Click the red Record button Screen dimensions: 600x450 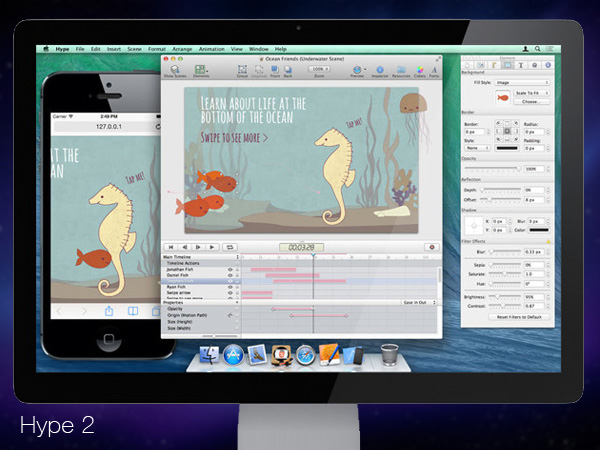tap(432, 247)
